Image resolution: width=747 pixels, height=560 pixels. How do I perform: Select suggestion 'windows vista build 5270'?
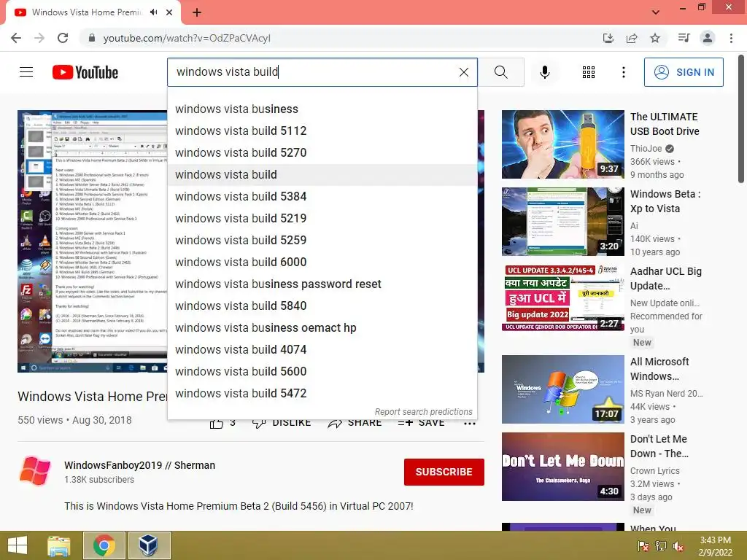point(322,153)
